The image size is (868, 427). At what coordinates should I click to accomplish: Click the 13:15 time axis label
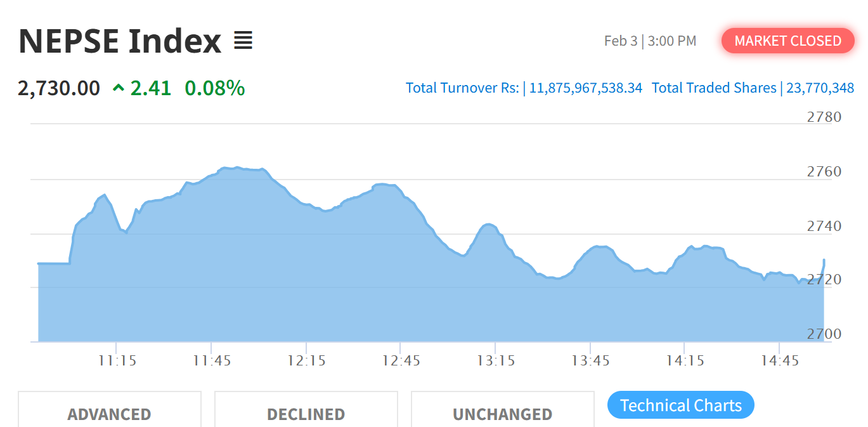[495, 360]
